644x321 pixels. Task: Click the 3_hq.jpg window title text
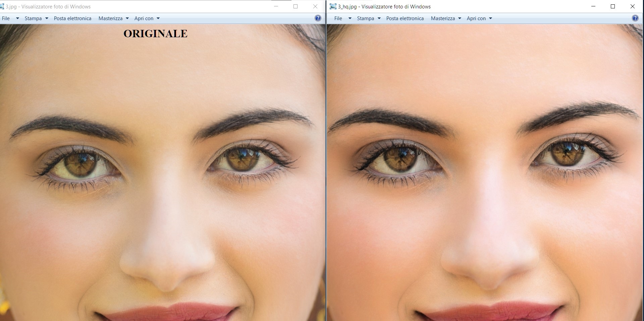tap(384, 7)
